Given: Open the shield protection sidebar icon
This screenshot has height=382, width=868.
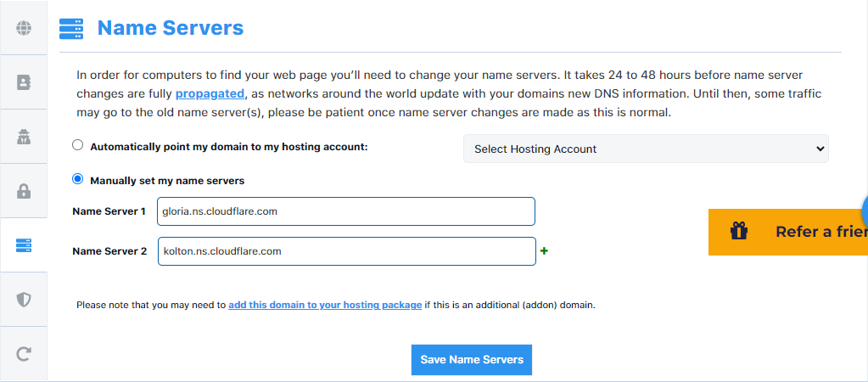Looking at the screenshot, I should (x=24, y=300).
